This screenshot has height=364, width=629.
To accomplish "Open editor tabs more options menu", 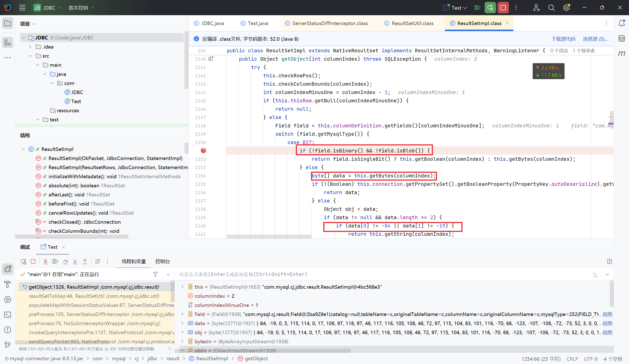I will coord(606,23).
